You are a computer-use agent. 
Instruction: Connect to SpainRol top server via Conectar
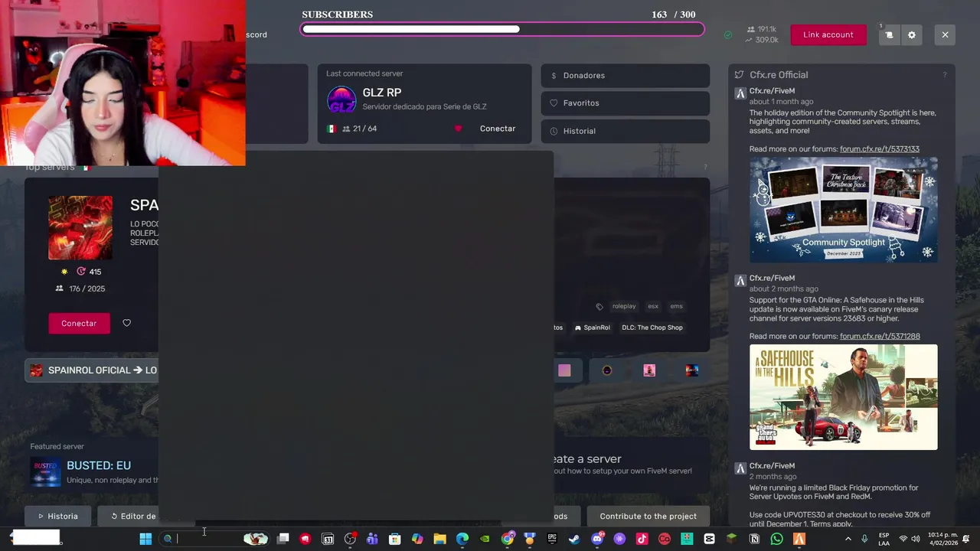[x=79, y=323]
